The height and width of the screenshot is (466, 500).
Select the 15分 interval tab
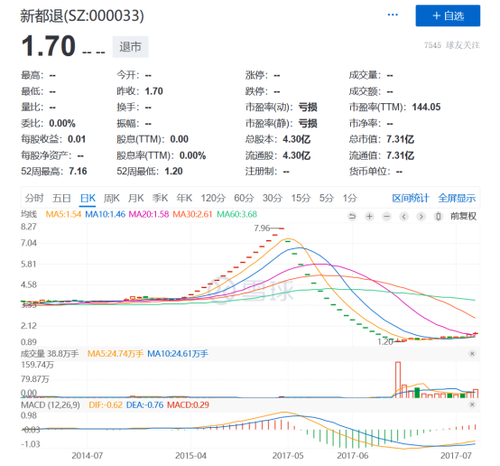coord(301,198)
